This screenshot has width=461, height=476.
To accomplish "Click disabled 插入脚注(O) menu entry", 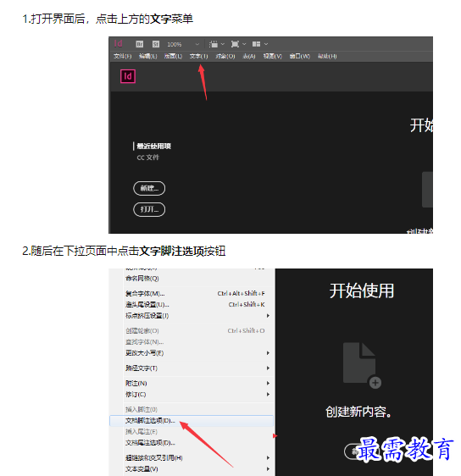I will point(192,410).
